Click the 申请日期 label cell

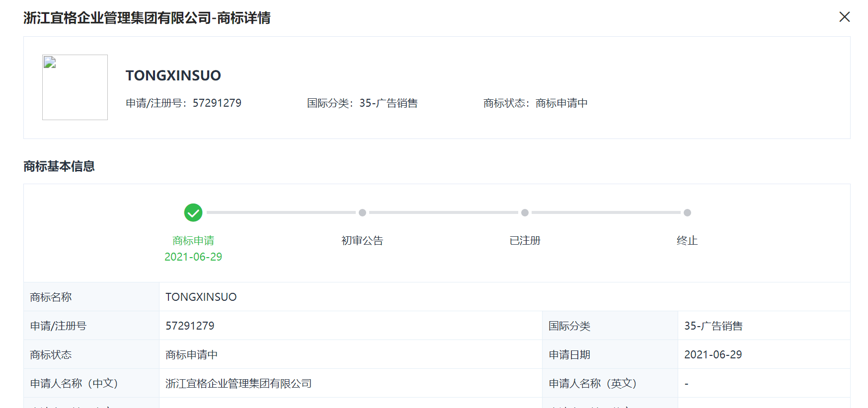610,354
